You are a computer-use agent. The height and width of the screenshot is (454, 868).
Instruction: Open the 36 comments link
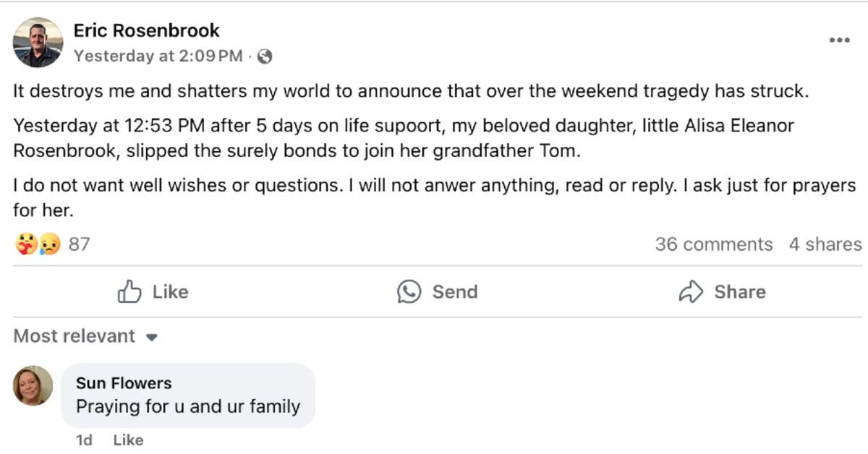point(713,244)
